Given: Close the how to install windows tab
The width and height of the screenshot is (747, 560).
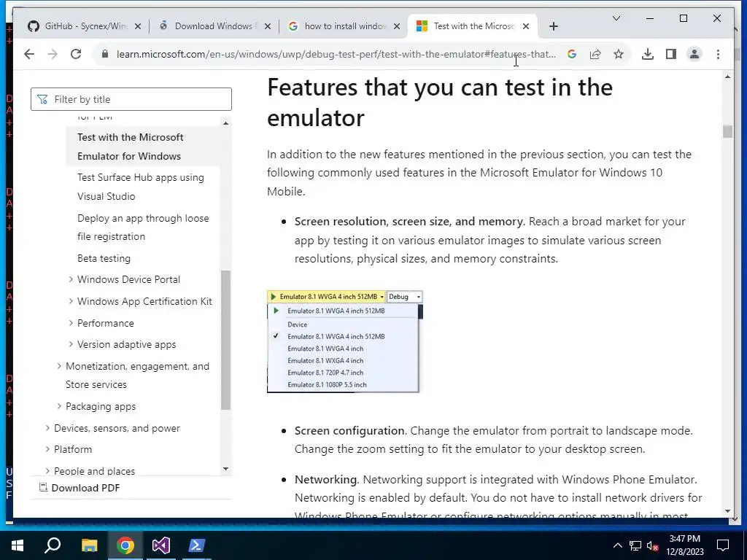Looking at the screenshot, I should coord(396,27).
